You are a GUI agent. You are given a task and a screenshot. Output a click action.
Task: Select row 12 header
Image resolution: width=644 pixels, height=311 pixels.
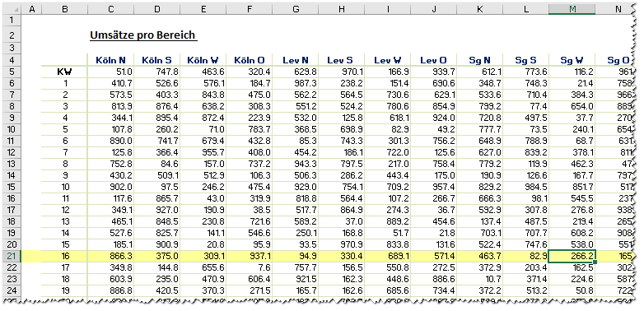coord(11,153)
